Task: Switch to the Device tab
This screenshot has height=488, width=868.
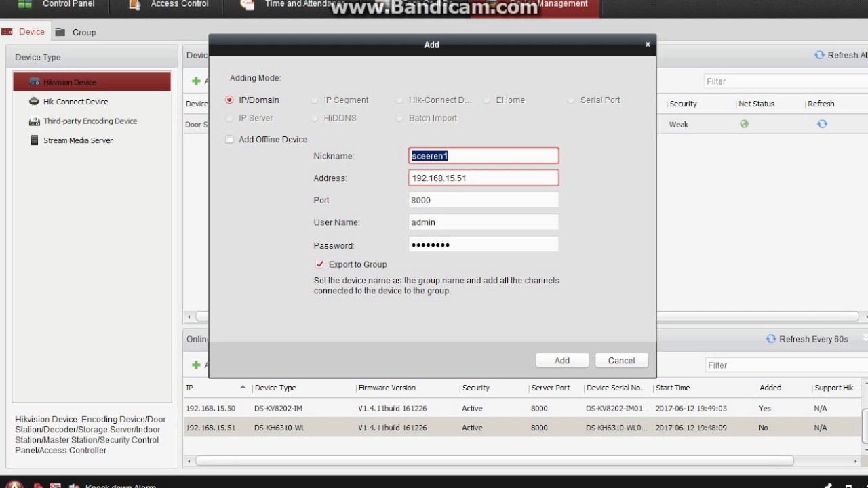Action: pos(24,32)
